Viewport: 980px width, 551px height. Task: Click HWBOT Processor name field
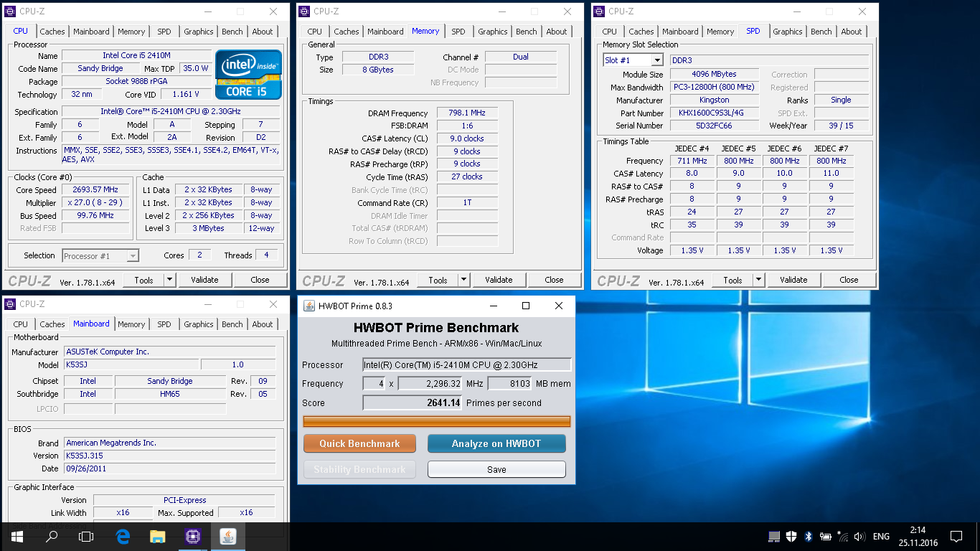click(x=467, y=364)
